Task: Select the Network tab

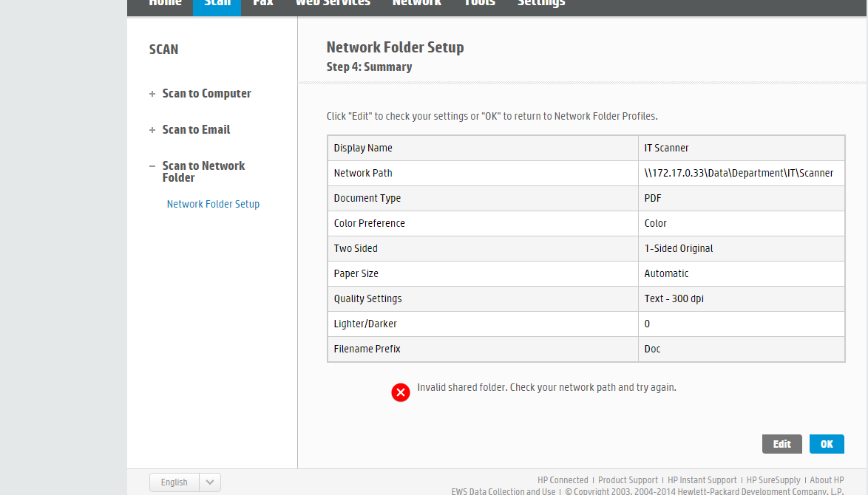Action: pos(416,4)
